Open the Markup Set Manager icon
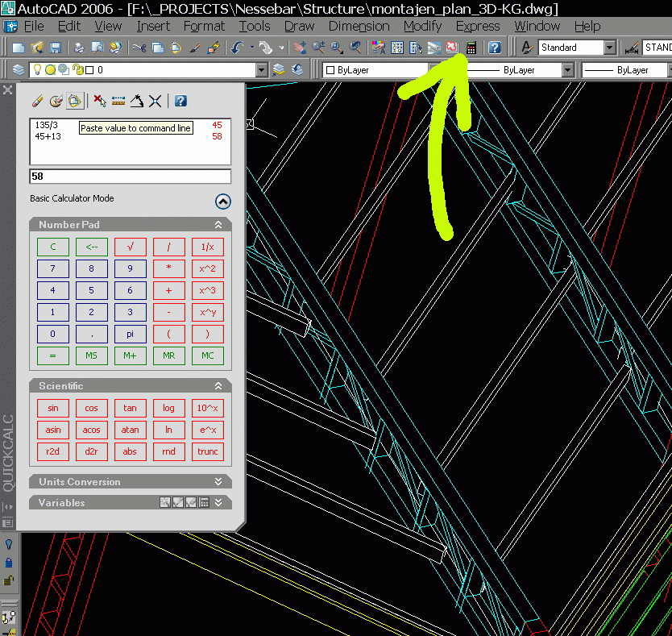Screen dimensions: 672x636 coord(452,47)
